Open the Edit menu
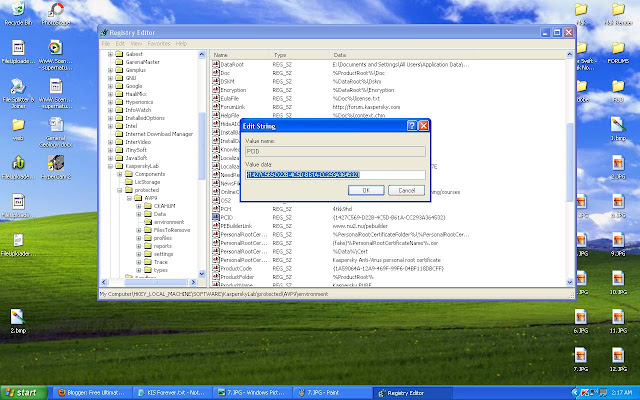 [x=120, y=43]
